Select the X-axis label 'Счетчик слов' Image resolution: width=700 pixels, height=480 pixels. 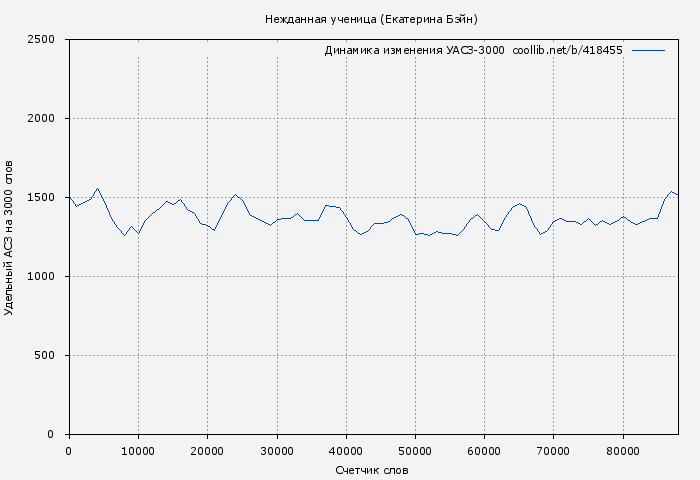[x=372, y=470]
